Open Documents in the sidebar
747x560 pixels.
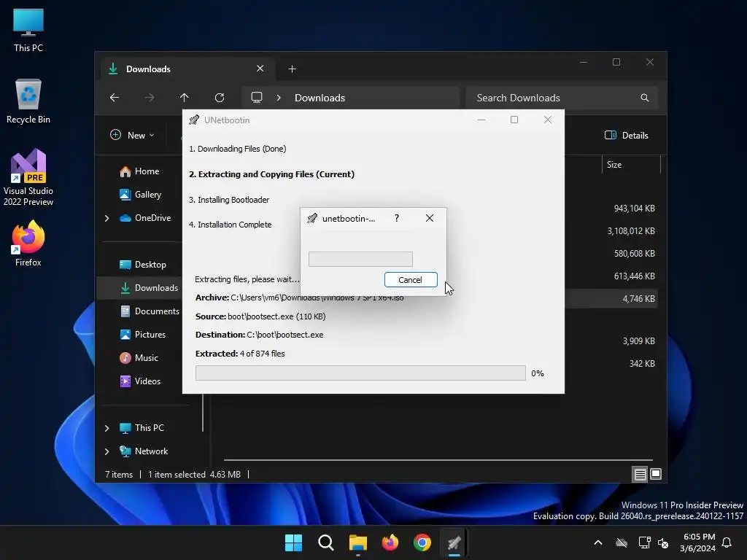150,311
